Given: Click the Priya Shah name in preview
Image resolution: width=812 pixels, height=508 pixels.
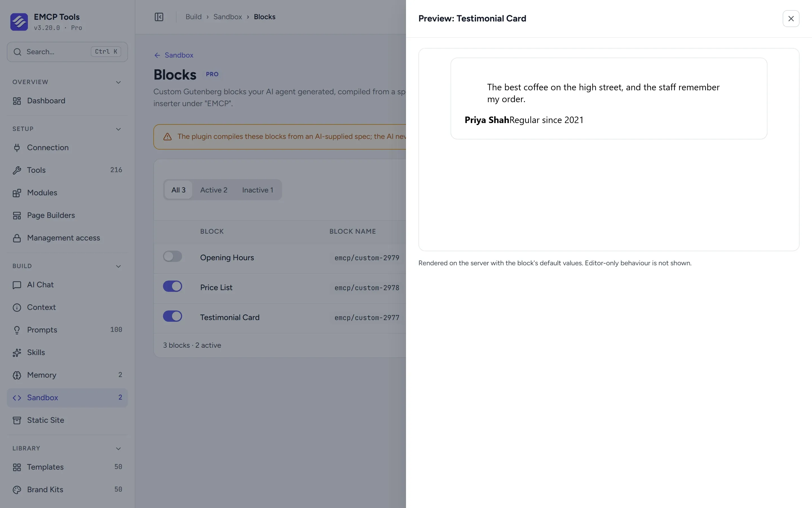Looking at the screenshot, I should [x=487, y=120].
